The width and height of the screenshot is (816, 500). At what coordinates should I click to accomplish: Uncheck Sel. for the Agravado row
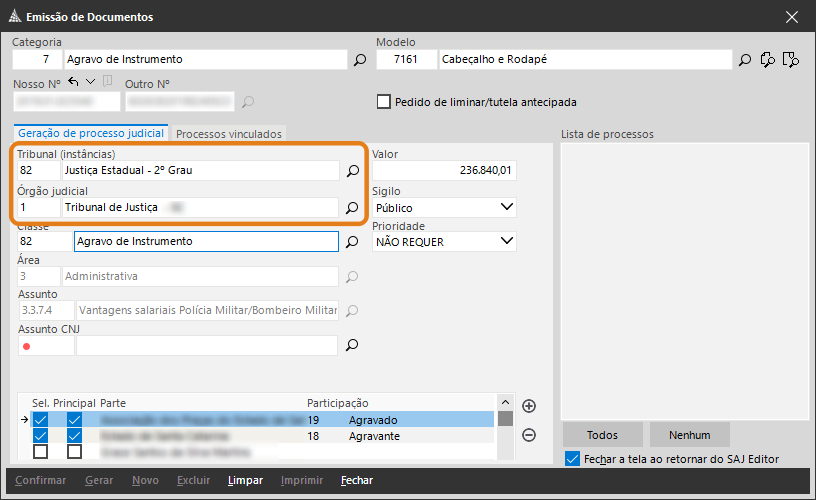(40, 419)
